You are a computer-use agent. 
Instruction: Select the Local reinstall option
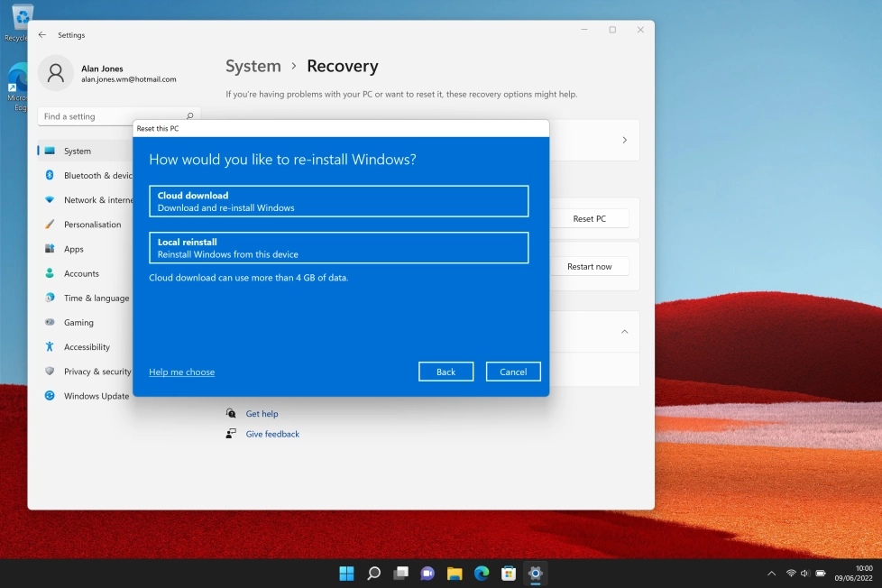pyautogui.click(x=338, y=247)
